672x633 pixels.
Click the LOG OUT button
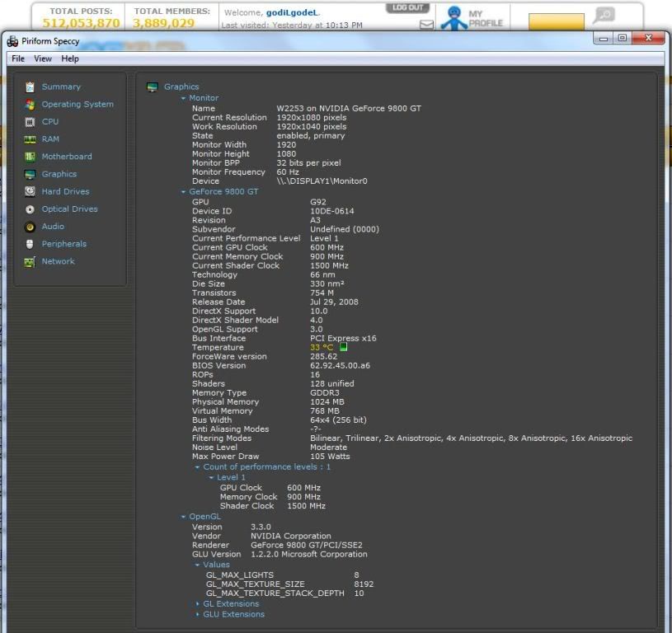coord(407,7)
